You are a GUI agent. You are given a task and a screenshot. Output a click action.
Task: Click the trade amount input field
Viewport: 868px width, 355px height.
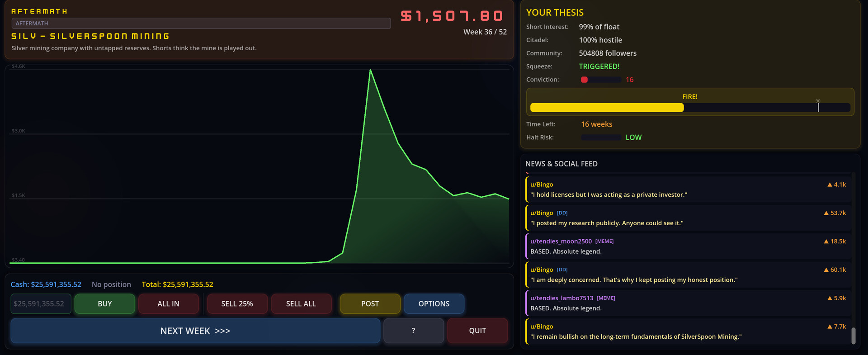pyautogui.click(x=41, y=304)
